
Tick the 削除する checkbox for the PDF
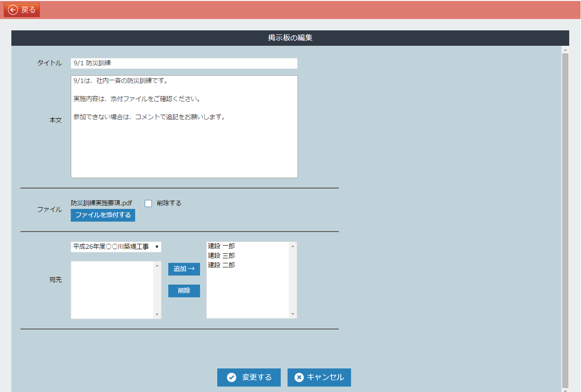pos(148,203)
